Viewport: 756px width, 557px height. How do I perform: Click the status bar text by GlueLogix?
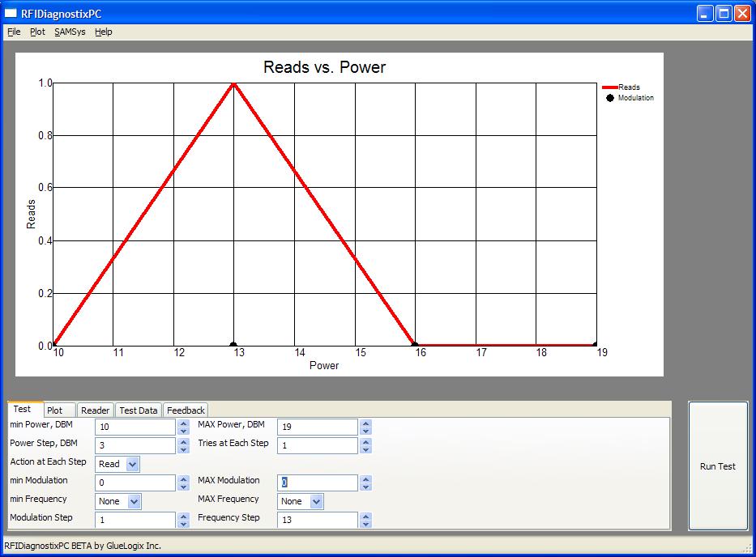point(83,546)
